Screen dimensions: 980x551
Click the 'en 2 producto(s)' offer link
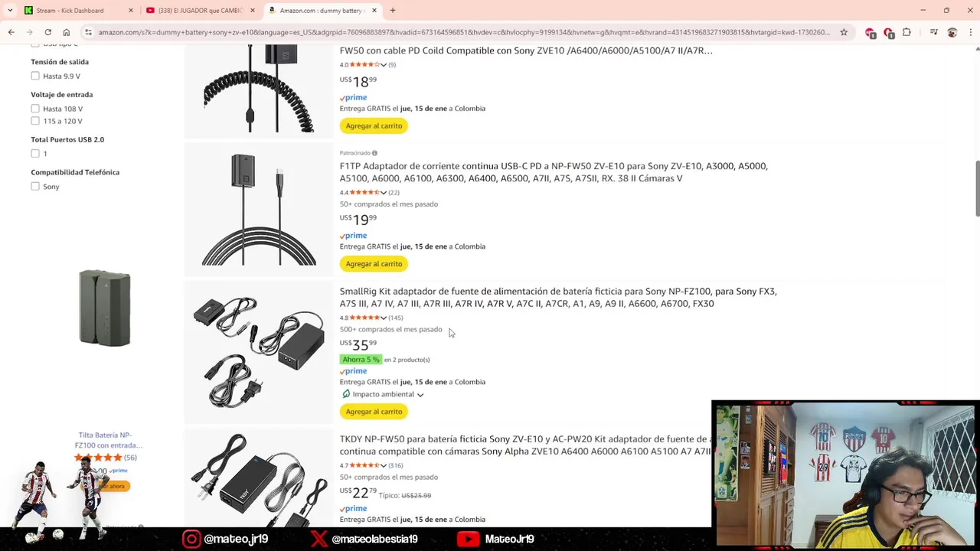pyautogui.click(x=407, y=360)
